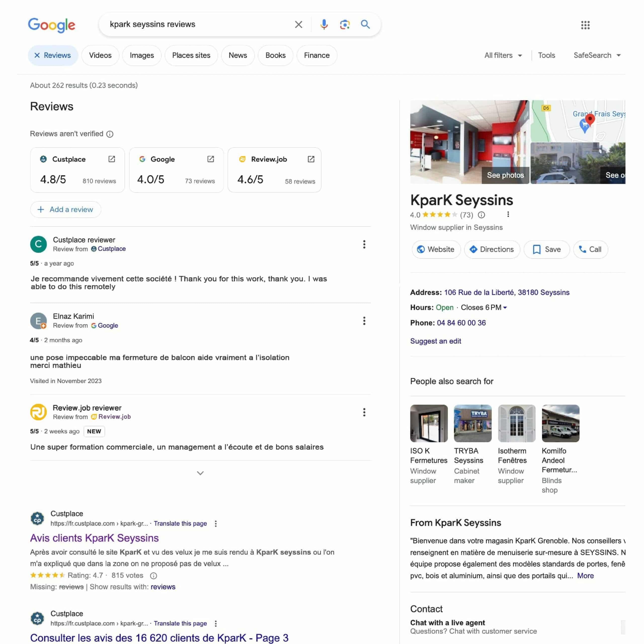Start voice search with the microphone icon
The image size is (644, 644).
coord(324,24)
